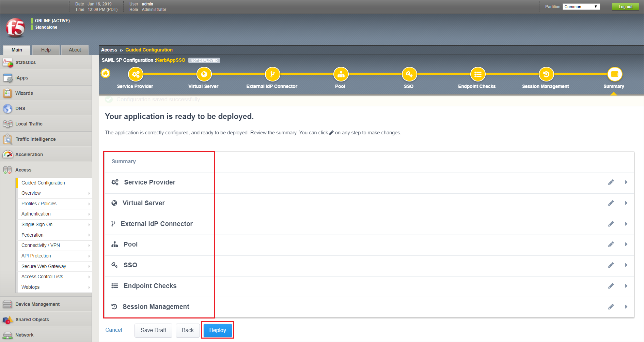The width and height of the screenshot is (644, 342).
Task: Switch to the Main tab
Action: point(17,50)
